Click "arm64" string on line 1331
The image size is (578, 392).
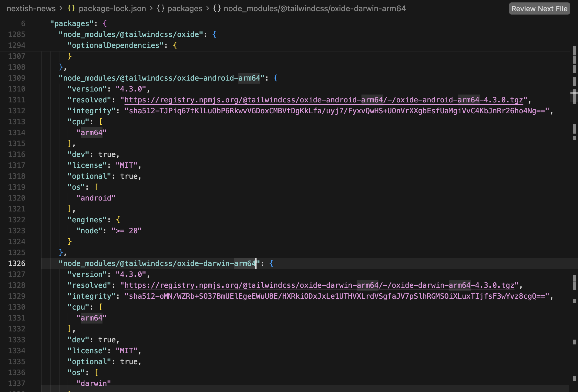(92, 318)
